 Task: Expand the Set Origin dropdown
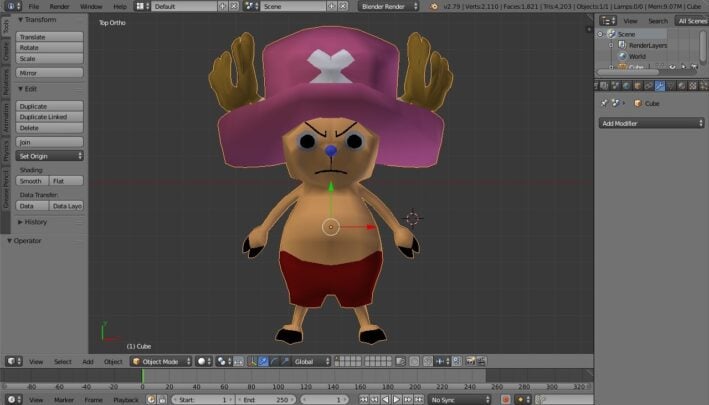tap(50, 156)
